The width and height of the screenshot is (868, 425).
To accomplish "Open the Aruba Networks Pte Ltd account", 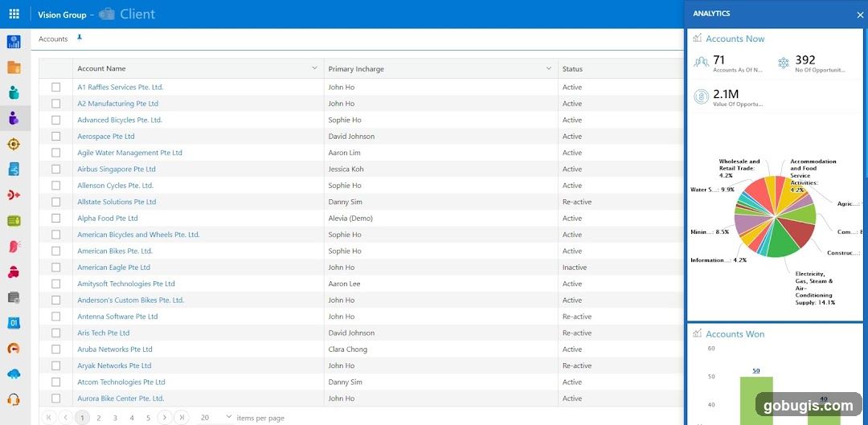I will (115, 349).
